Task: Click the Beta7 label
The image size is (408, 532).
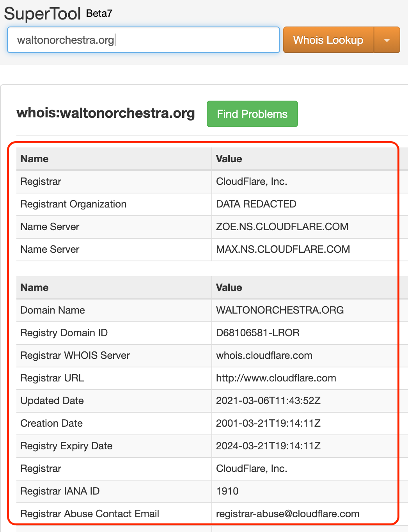Action: pos(99,13)
